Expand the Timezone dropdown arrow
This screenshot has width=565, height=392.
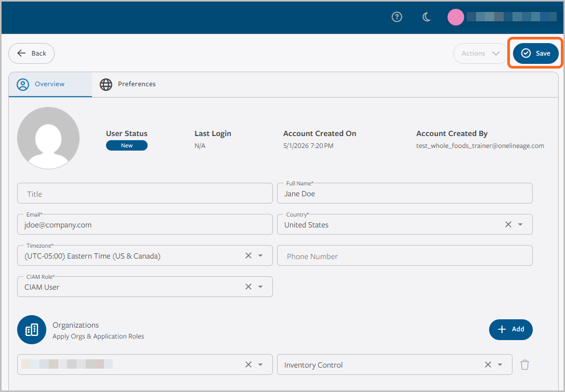pos(260,255)
